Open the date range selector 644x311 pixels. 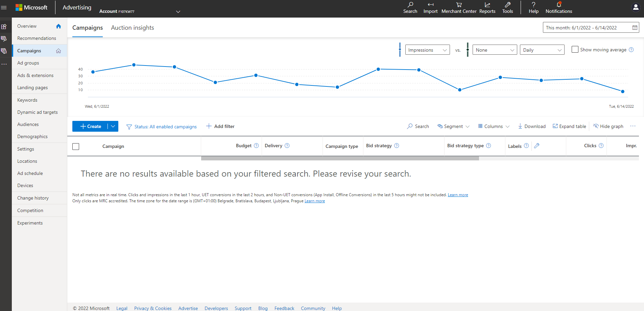pos(591,28)
